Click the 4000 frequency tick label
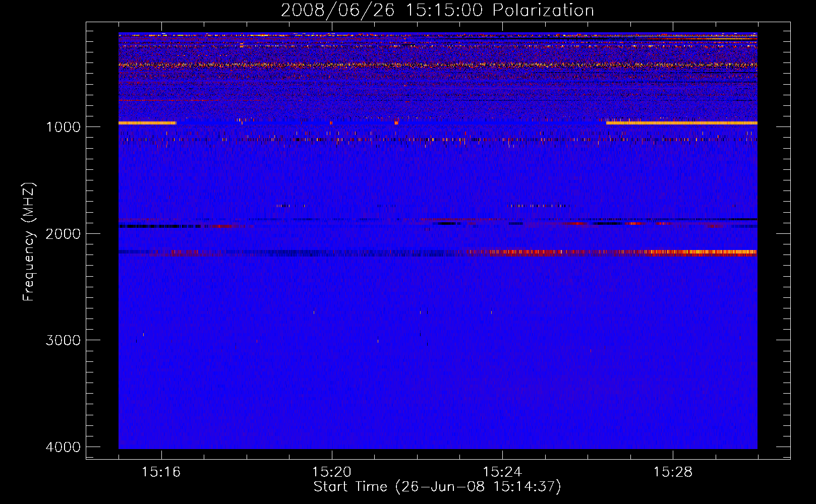 click(x=63, y=447)
